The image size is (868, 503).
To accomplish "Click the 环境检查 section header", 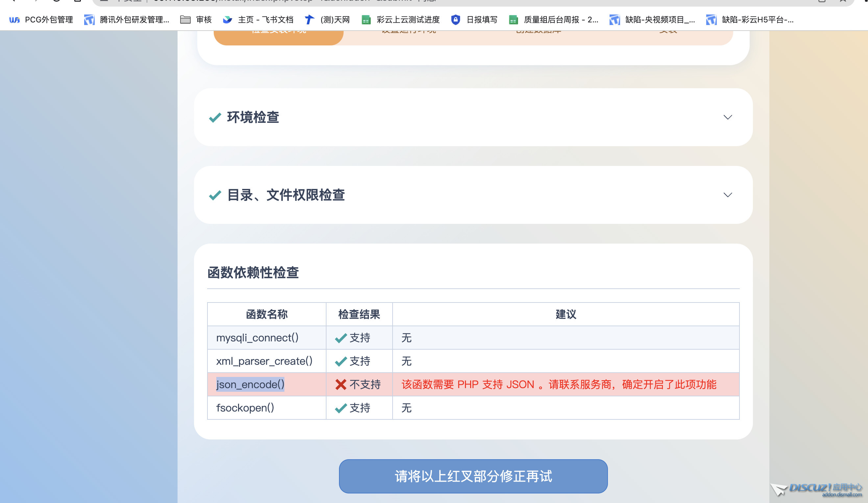I will point(253,117).
